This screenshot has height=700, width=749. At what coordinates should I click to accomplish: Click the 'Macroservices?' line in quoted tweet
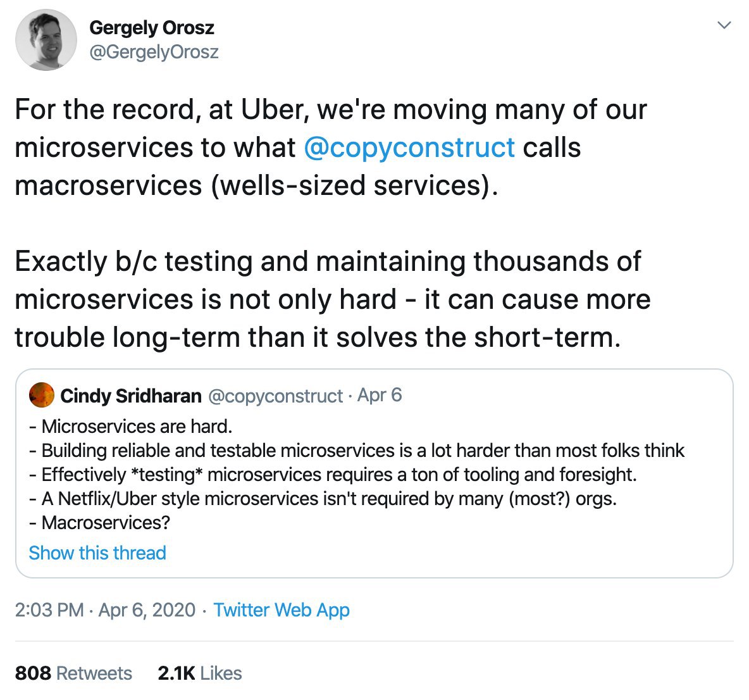coord(99,523)
